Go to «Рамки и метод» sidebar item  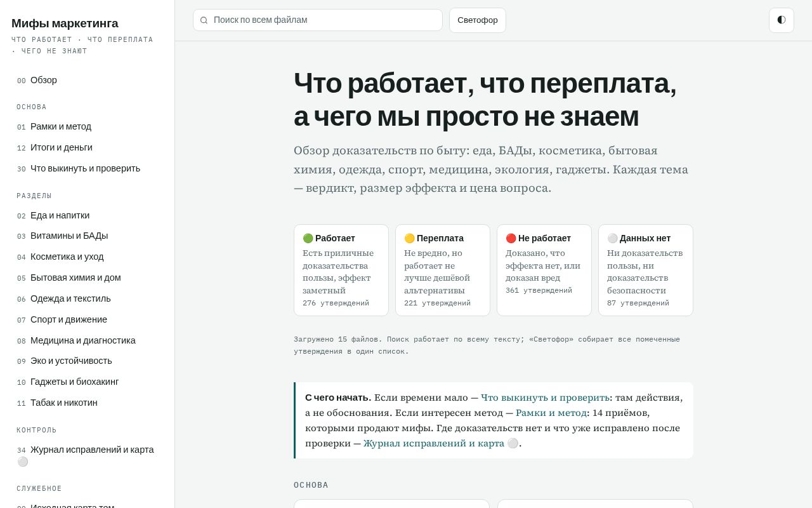pos(87,126)
